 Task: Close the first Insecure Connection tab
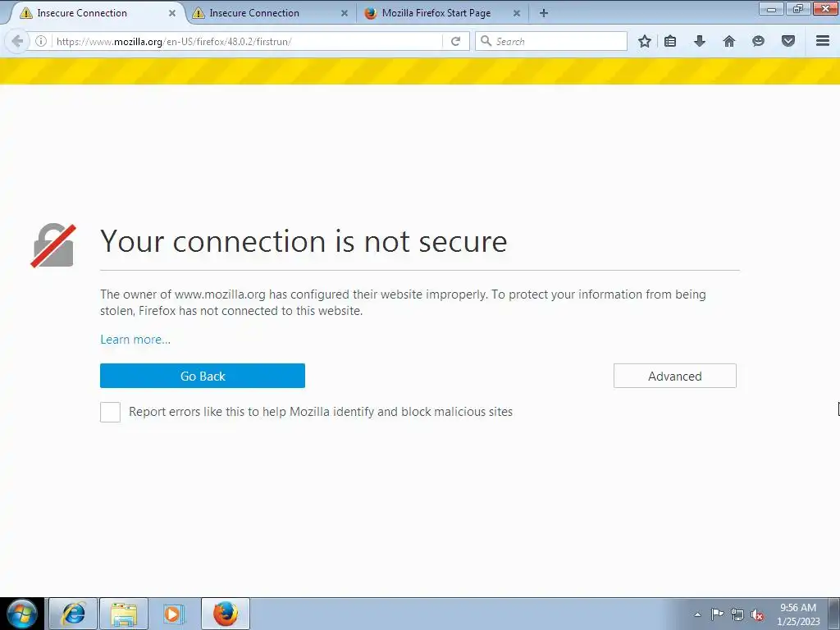[x=172, y=13]
